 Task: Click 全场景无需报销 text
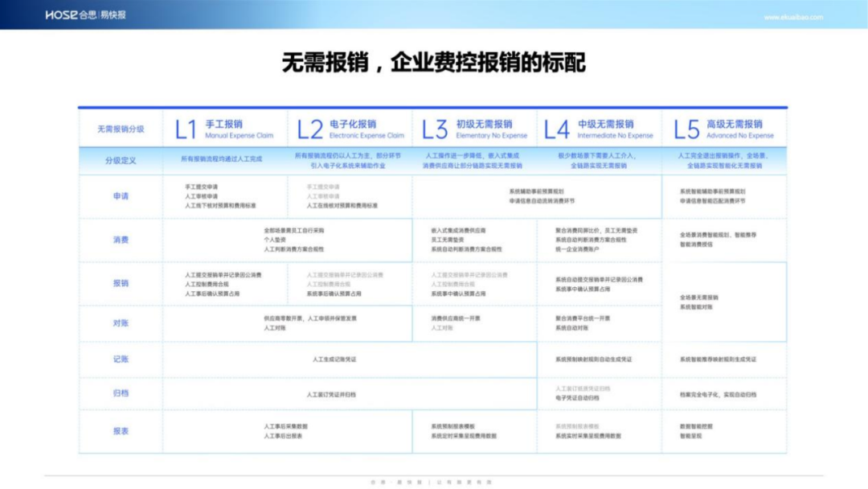click(x=698, y=298)
